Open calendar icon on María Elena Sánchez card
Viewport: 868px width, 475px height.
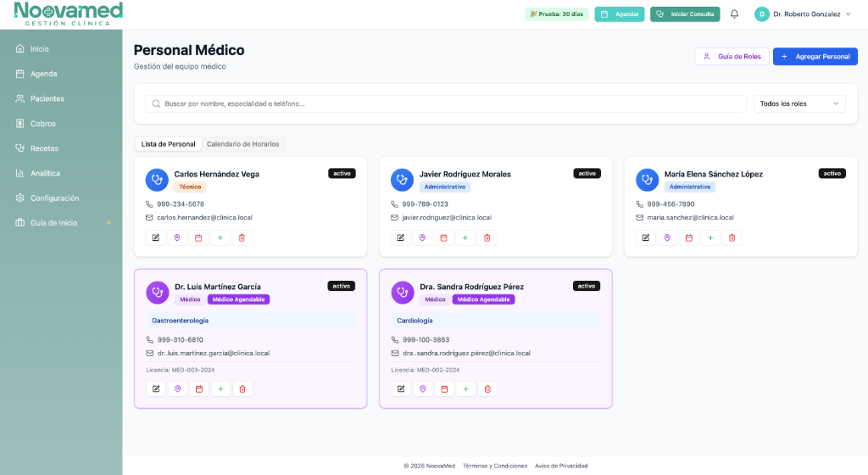point(689,238)
